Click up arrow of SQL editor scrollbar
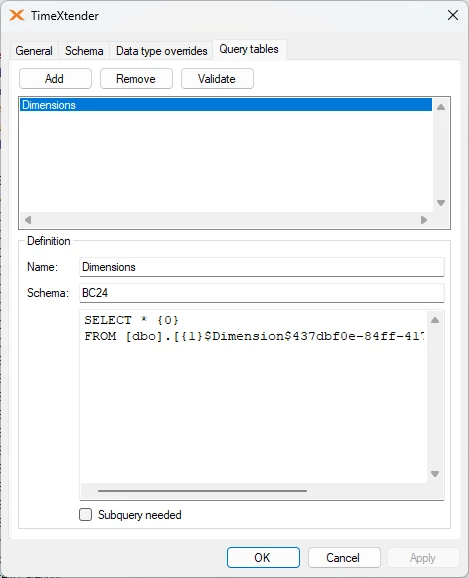 click(435, 320)
